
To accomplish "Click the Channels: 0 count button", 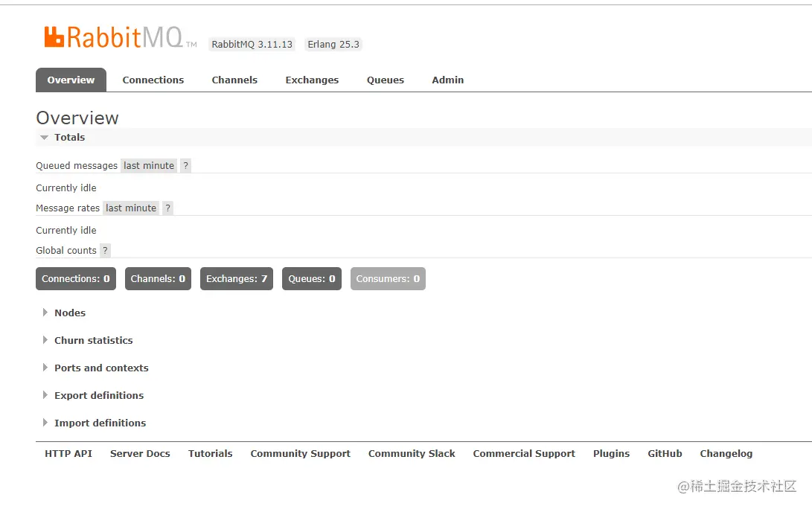I will (158, 278).
